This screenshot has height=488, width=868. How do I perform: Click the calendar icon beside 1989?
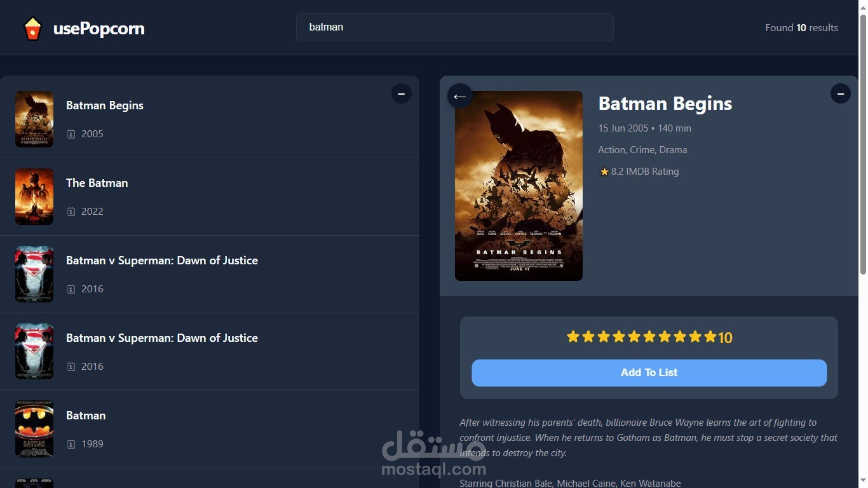[x=71, y=444]
